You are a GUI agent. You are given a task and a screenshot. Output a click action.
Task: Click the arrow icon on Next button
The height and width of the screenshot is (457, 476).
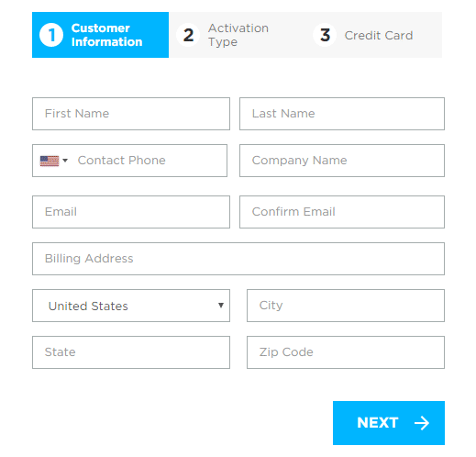[x=422, y=423]
